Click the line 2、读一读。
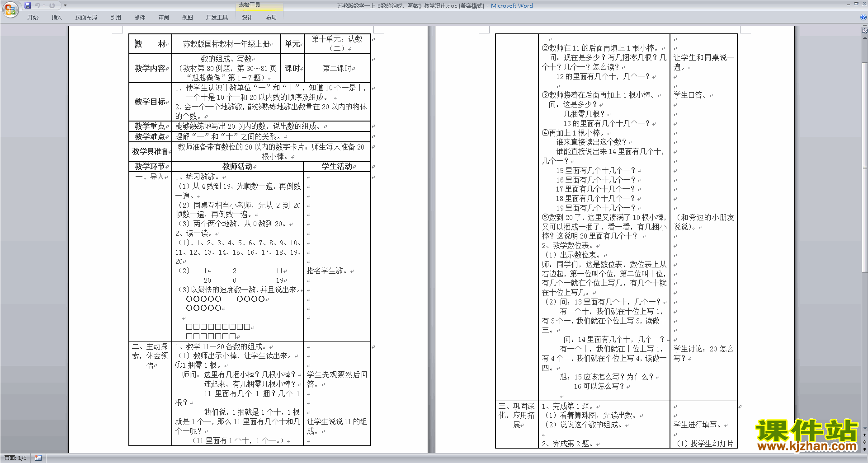 pos(194,234)
